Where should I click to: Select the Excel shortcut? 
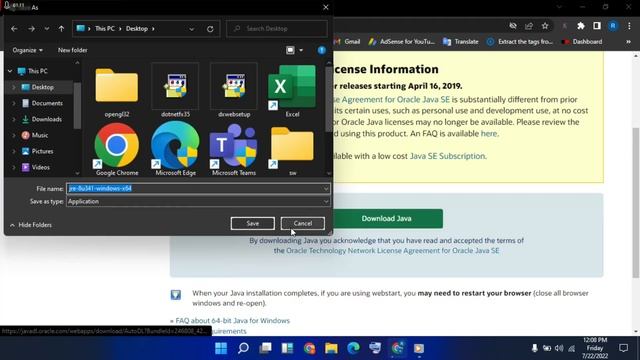[292, 91]
